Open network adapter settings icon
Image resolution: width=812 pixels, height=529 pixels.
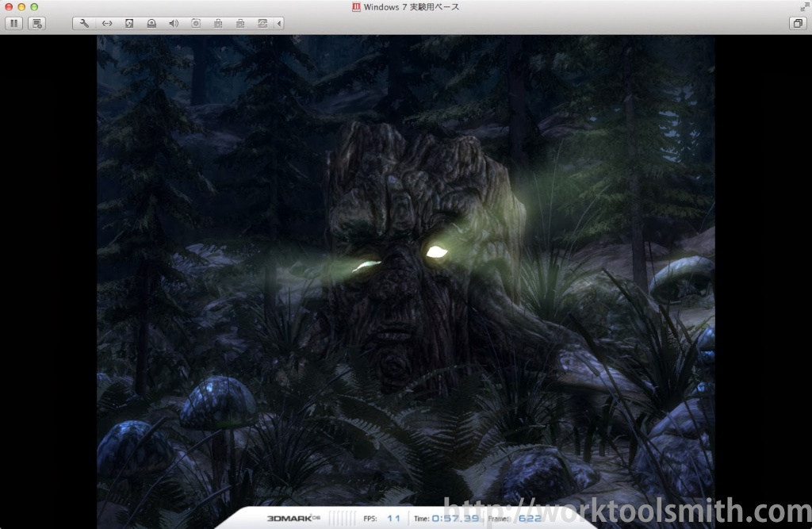point(107,23)
